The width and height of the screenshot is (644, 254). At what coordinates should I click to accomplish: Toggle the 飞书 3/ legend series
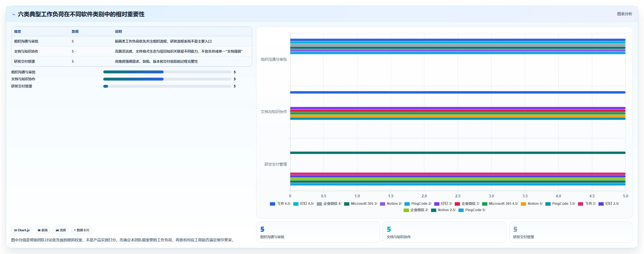pos(587,204)
